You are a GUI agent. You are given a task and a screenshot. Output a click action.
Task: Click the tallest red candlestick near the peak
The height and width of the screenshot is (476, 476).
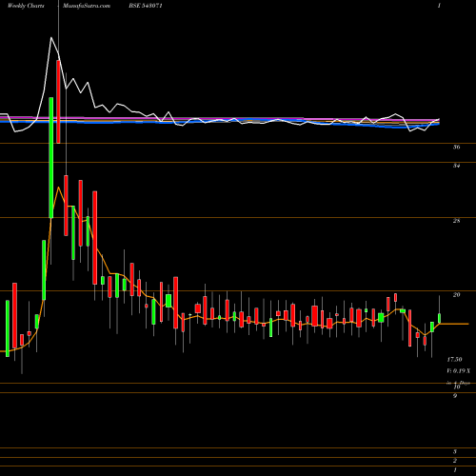58,102
